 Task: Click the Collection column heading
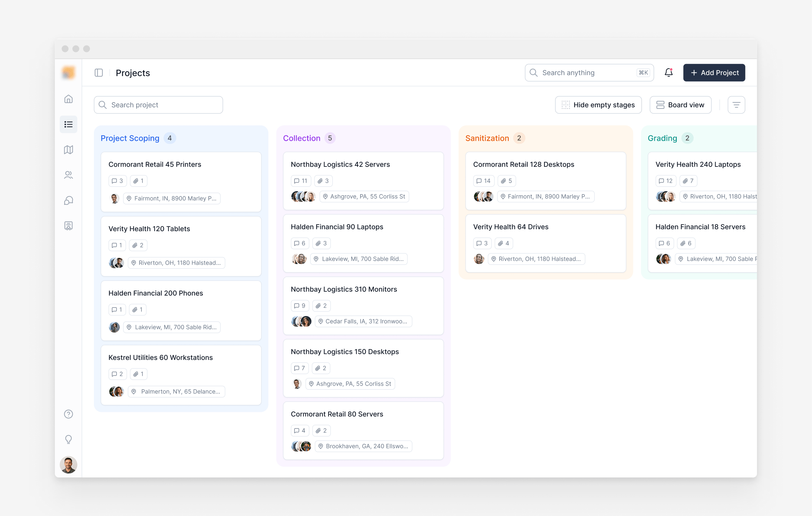pyautogui.click(x=301, y=138)
